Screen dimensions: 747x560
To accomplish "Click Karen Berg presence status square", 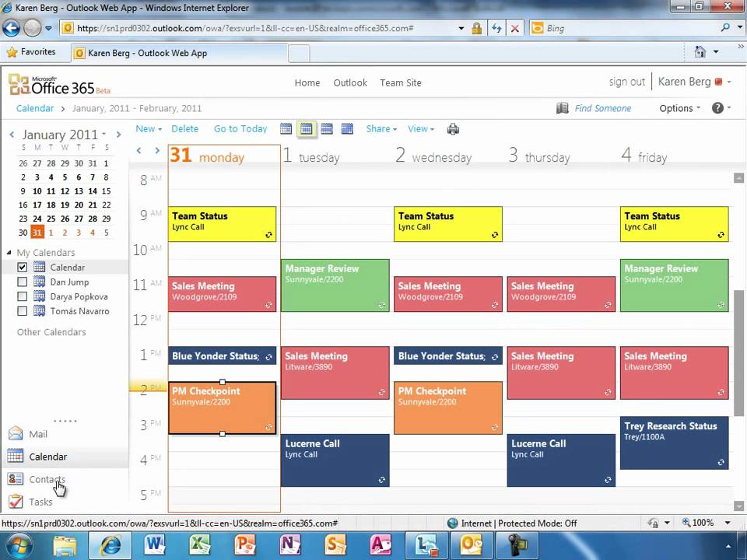I will (719, 82).
